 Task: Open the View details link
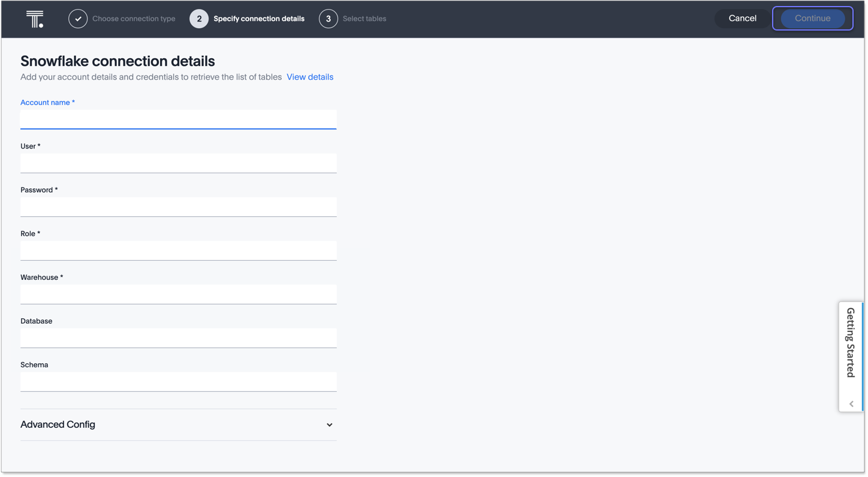click(309, 77)
